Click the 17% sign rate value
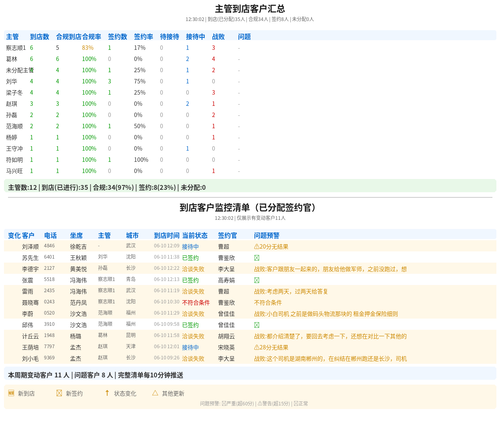The width and height of the screenshot is (500, 426). click(140, 48)
